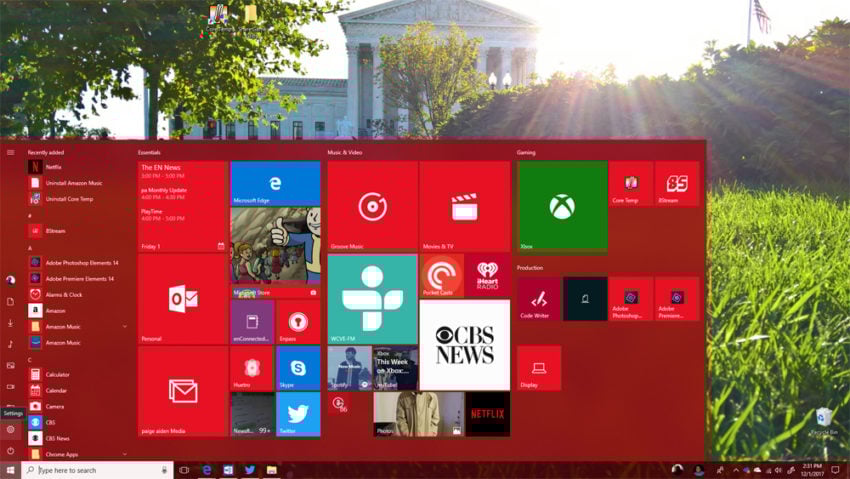This screenshot has height=479, width=850.
Task: Open the Huetro tile
Action: tap(252, 368)
